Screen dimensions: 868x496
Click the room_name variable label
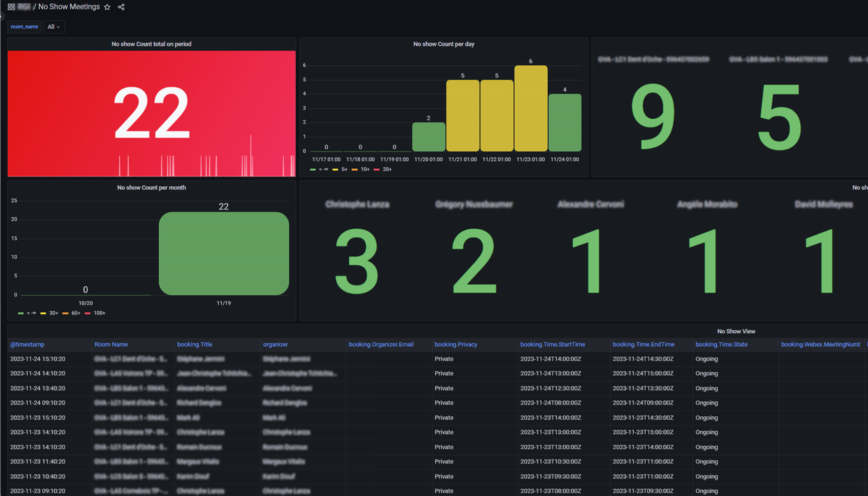(x=25, y=27)
